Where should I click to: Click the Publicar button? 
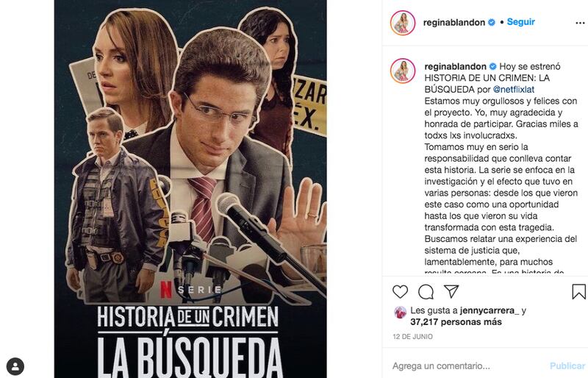click(567, 365)
